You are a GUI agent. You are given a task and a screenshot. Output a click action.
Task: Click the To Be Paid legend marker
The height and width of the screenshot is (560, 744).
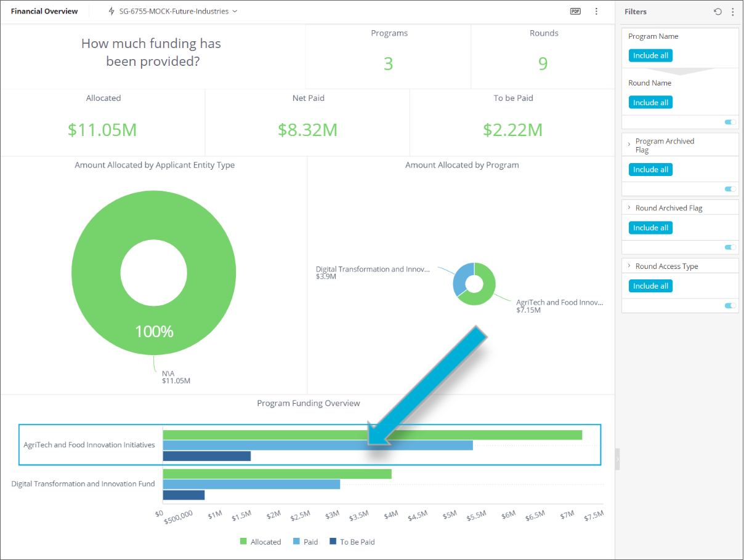click(333, 542)
